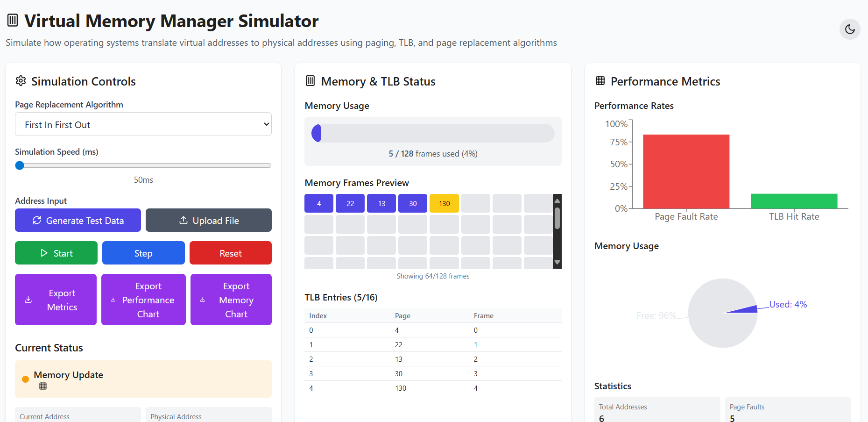Click the orange Memory Update status dot
The image size is (868, 422).
pos(26,379)
